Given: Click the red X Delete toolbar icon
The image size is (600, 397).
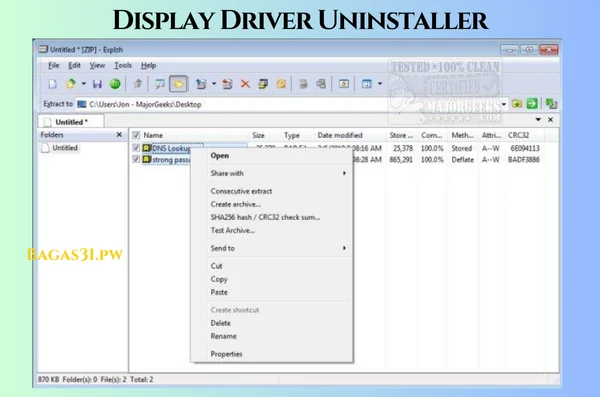Looking at the screenshot, I should (x=245, y=84).
